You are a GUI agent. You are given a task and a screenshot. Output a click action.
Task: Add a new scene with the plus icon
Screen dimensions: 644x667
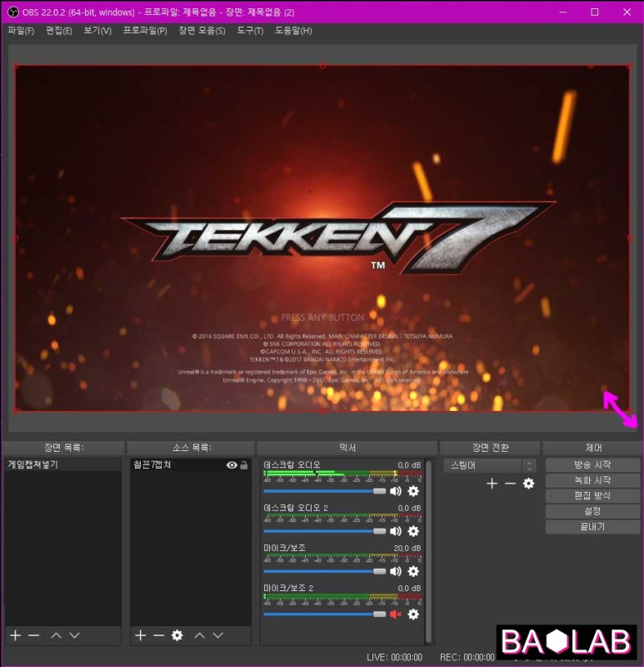pyautogui.click(x=16, y=635)
